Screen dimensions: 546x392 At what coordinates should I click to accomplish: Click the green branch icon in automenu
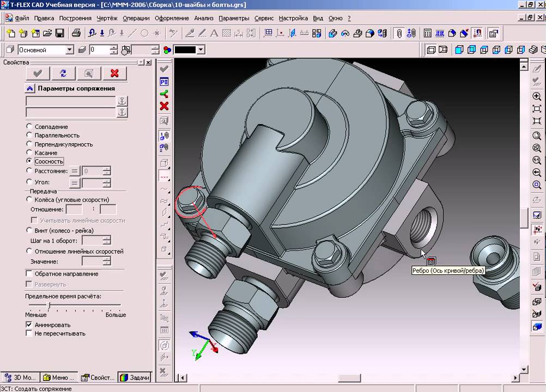pyautogui.click(x=164, y=94)
